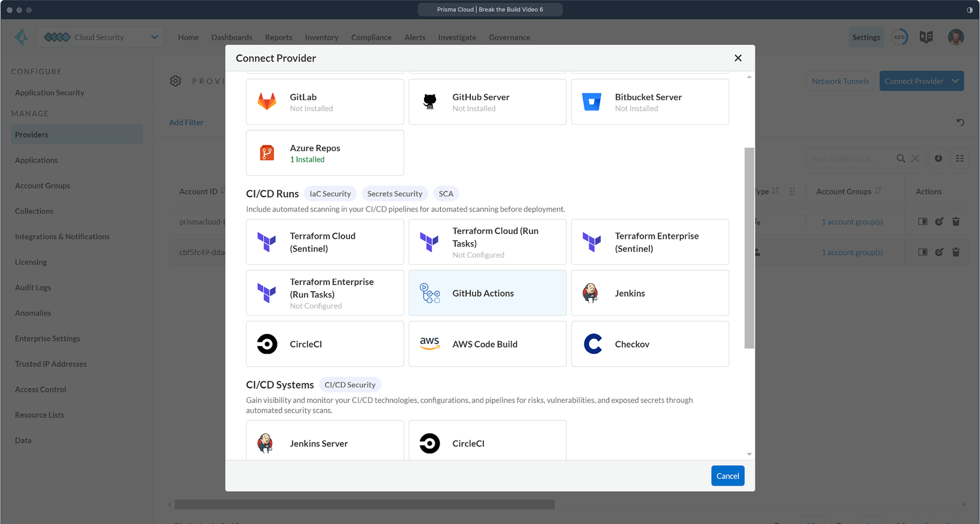Toggle the SCA filter pill
The image size is (980, 524).
tap(446, 193)
